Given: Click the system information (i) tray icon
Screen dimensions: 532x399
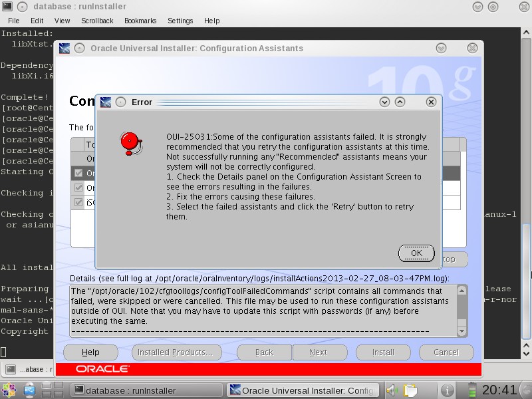Looking at the screenshot, I should tap(447, 390).
